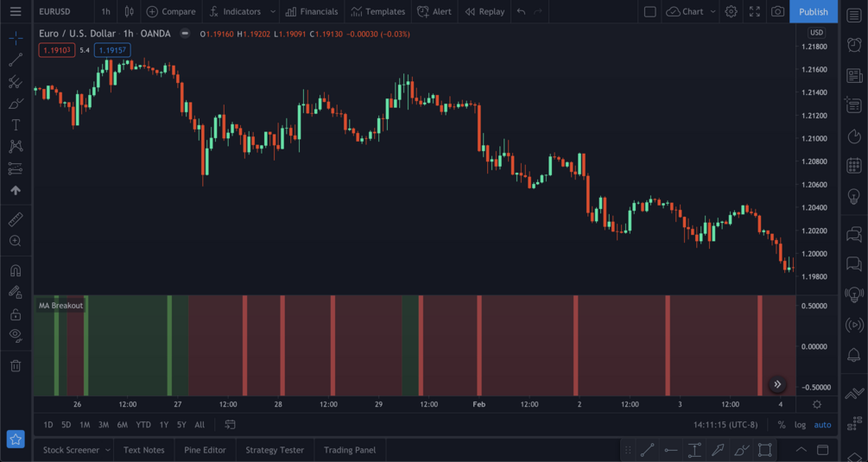Open the 1h timeframe selector
868x462 pixels.
pyautogui.click(x=105, y=11)
